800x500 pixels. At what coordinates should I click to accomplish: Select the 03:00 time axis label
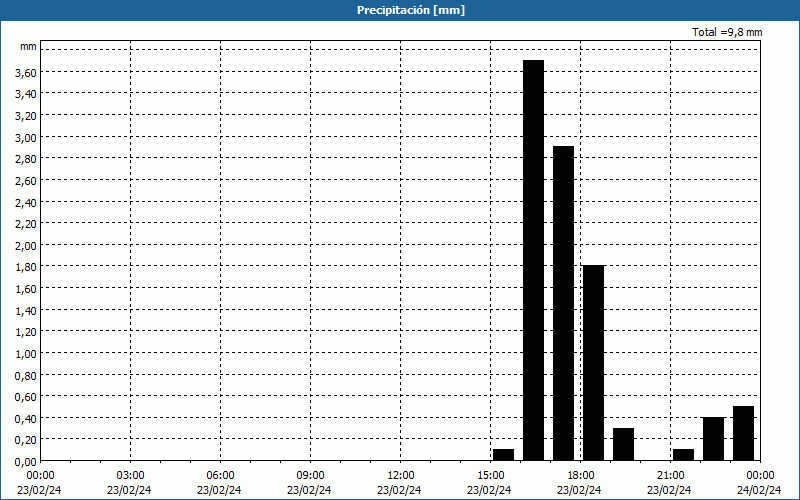[x=130, y=474]
